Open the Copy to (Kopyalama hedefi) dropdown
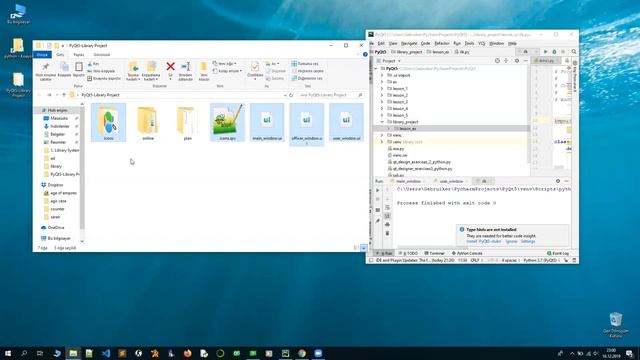The image size is (640, 360). [x=151, y=71]
